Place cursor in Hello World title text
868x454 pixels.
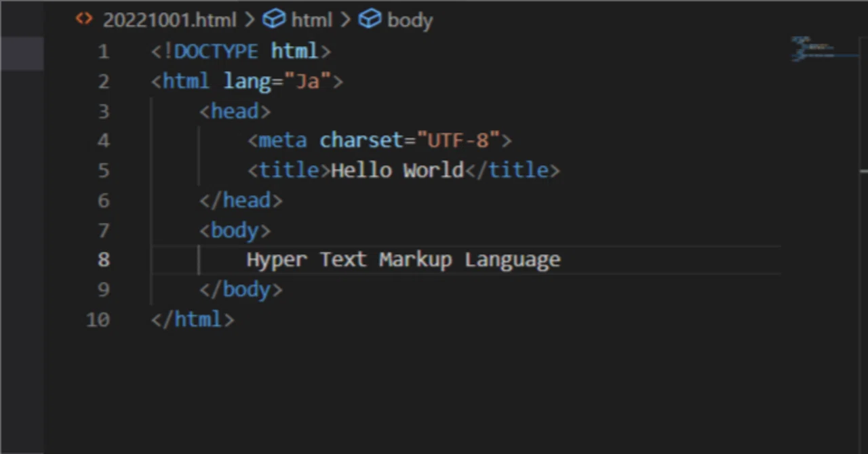point(397,170)
